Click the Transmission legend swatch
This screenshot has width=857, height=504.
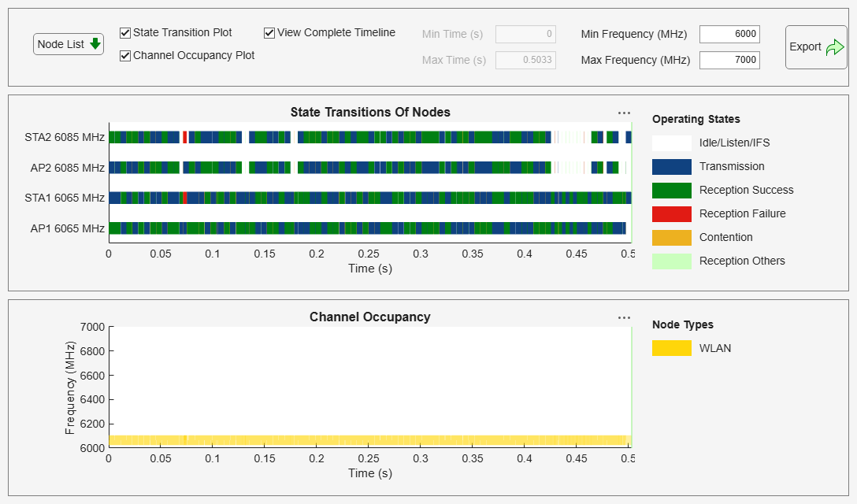pyautogui.click(x=672, y=167)
